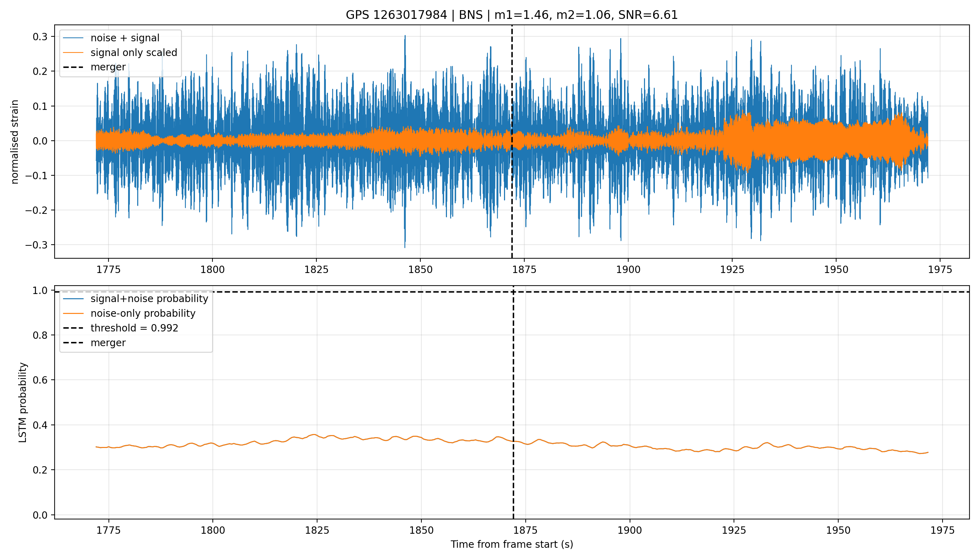Click the 'Time from frame start (s)' label
The image size is (980, 560).
coord(512,544)
